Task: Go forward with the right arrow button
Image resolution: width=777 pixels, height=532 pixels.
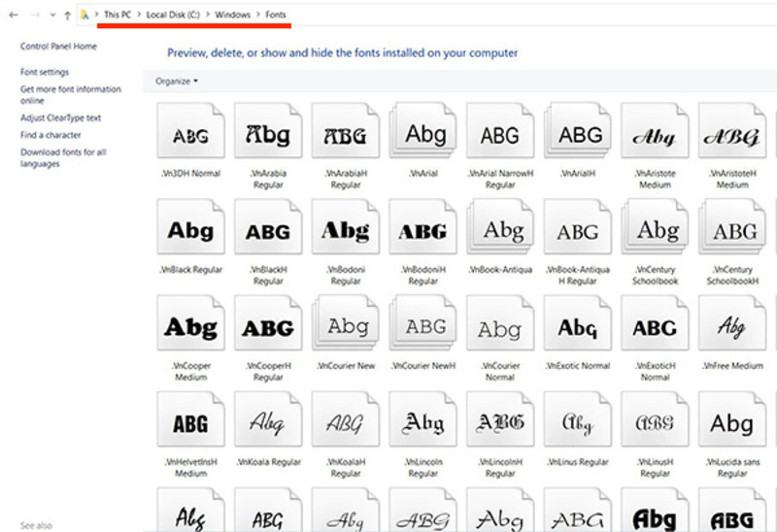Action: (x=36, y=16)
